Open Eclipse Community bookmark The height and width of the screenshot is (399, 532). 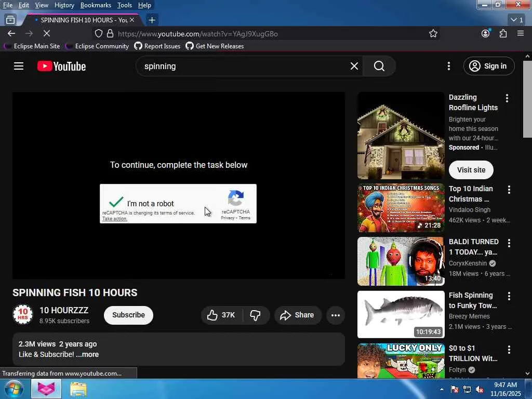pos(97,46)
